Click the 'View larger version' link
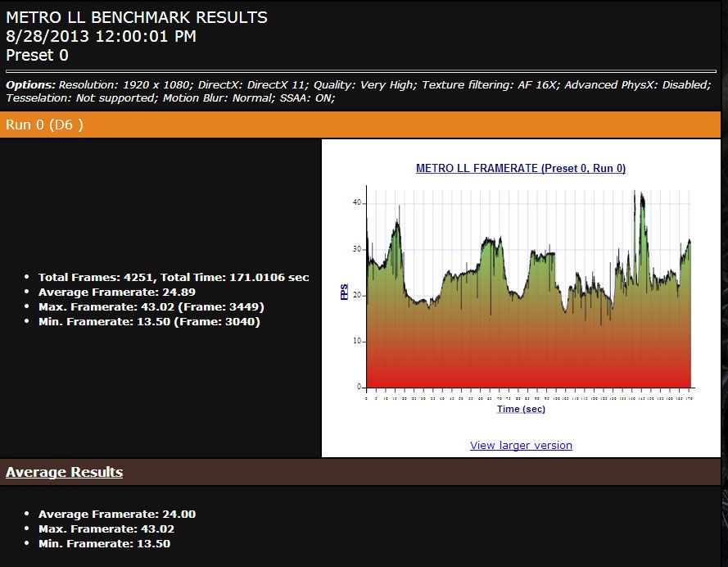728x567 pixels. pyautogui.click(x=521, y=445)
